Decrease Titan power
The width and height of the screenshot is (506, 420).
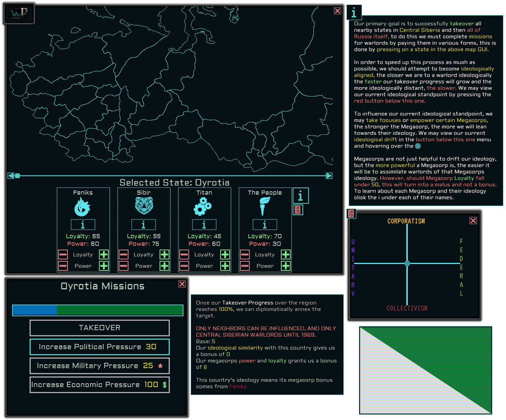pos(184,266)
